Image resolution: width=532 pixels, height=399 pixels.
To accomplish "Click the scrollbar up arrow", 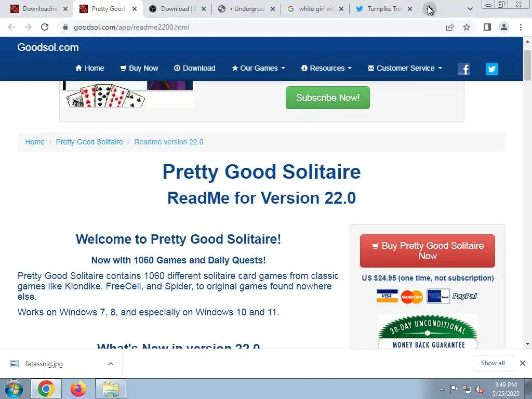I will pyautogui.click(x=527, y=42).
